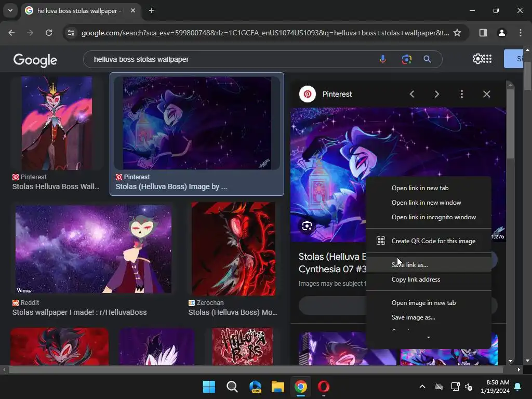Click the browser back arrow
Screen dimensions: 532x399
point(11,33)
